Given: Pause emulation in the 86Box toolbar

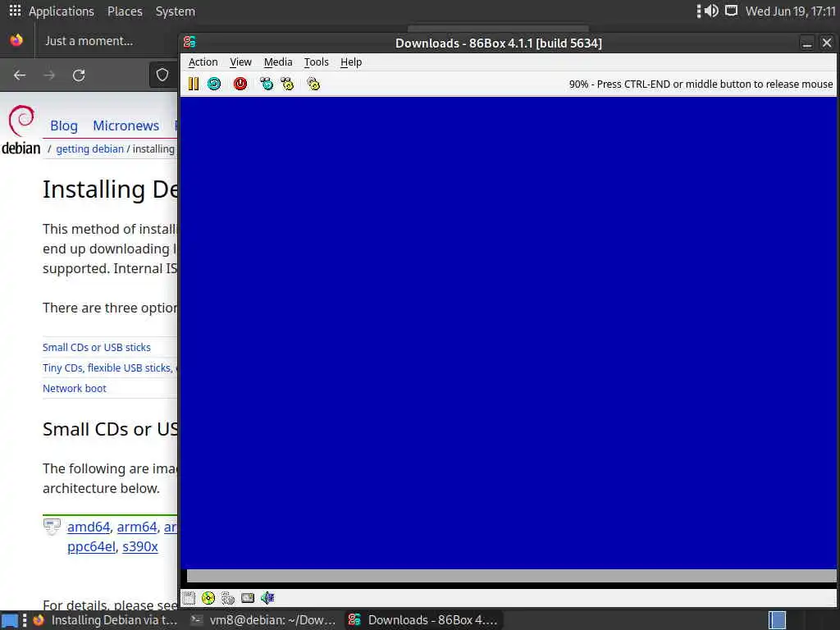Looking at the screenshot, I should (194, 84).
